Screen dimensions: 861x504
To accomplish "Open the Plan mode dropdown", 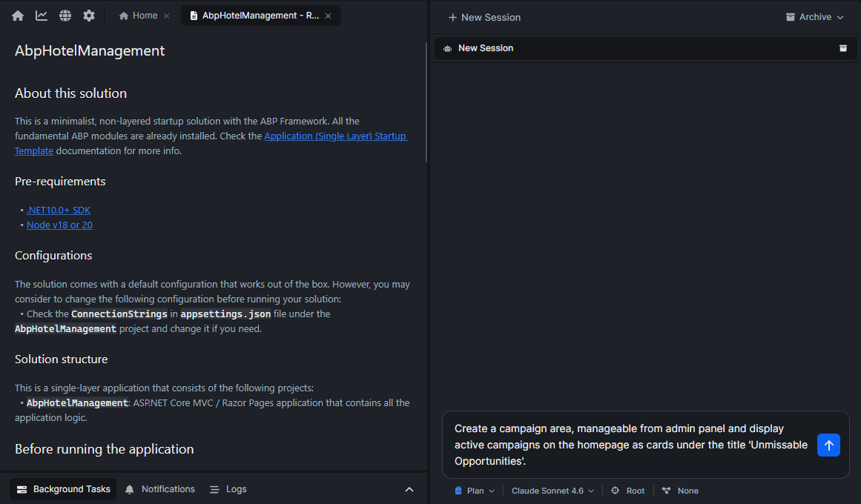I will tap(475, 491).
